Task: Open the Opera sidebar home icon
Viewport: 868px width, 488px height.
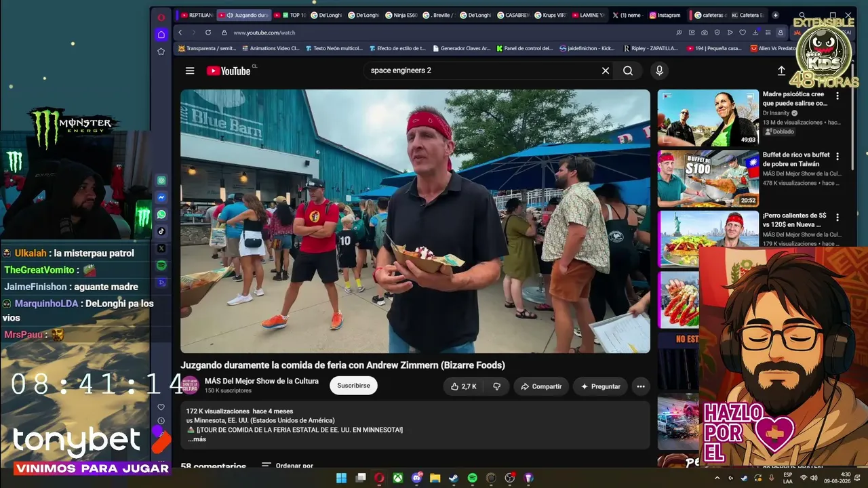Action: (161, 34)
